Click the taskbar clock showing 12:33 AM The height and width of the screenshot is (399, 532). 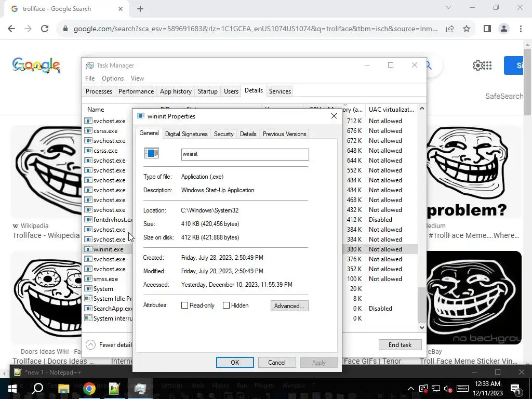coord(488,389)
